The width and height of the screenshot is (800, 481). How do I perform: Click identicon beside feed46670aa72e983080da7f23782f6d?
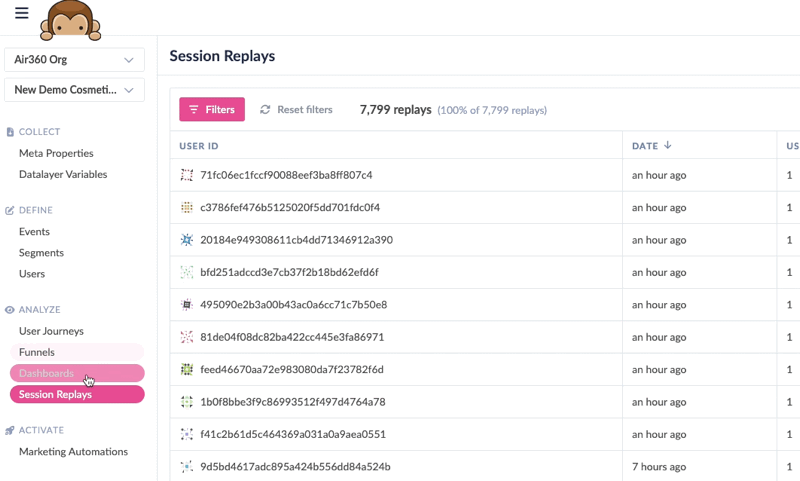187,369
